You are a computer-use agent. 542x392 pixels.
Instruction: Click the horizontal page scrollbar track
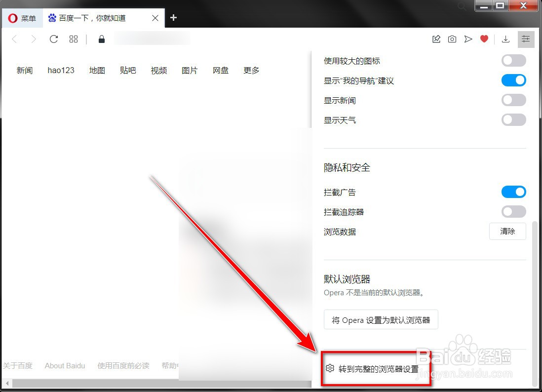162,383
